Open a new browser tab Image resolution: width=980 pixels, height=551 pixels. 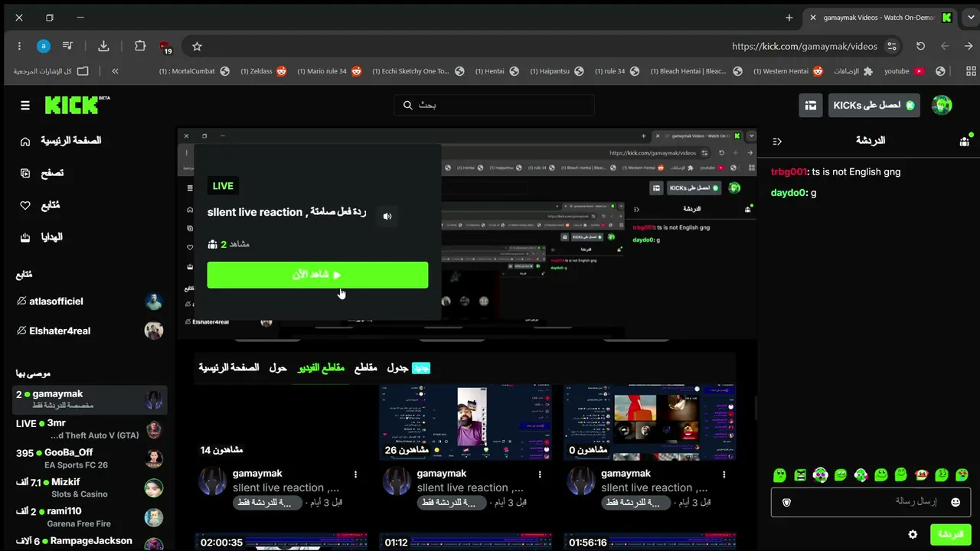tap(789, 18)
